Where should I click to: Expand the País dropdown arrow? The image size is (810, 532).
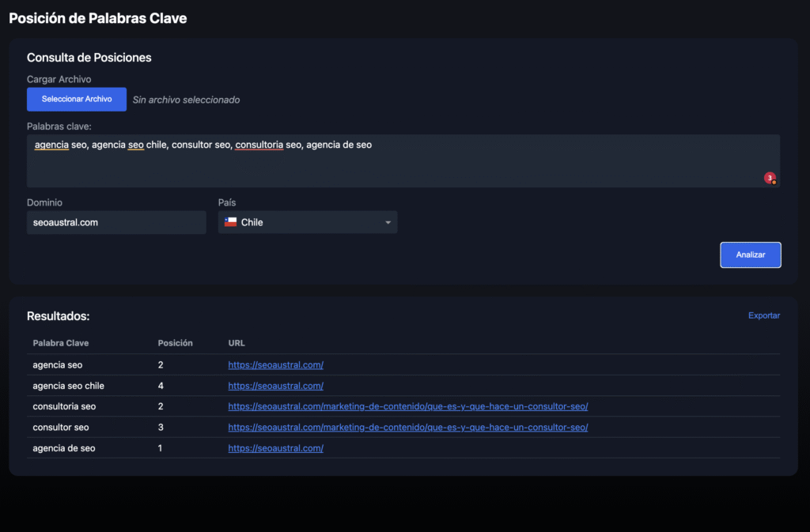click(388, 223)
